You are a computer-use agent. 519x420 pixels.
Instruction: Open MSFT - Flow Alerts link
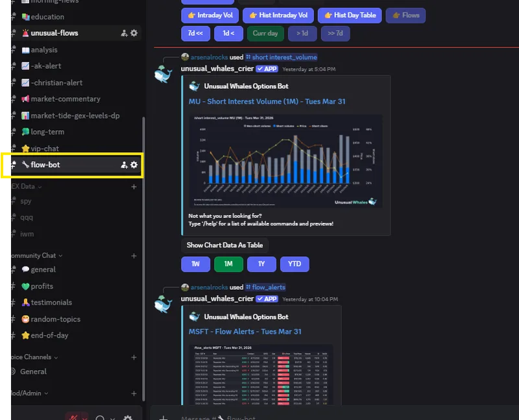point(245,332)
